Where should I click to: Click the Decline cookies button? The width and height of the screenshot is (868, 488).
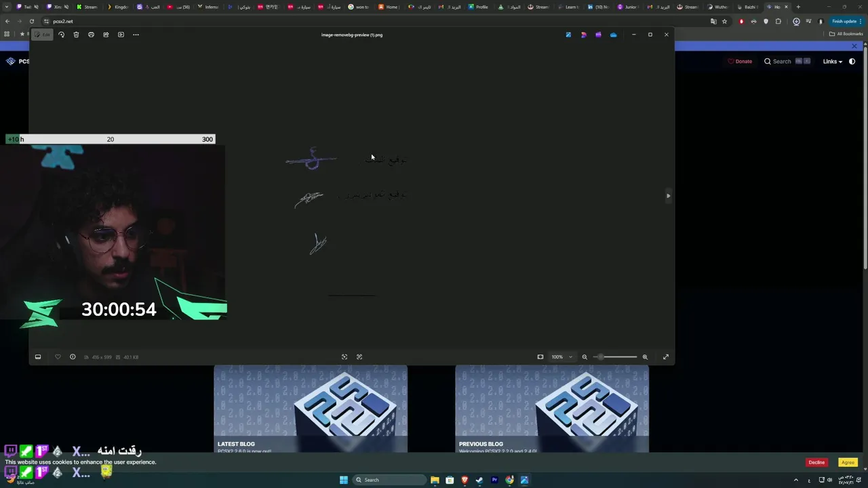[x=816, y=462]
